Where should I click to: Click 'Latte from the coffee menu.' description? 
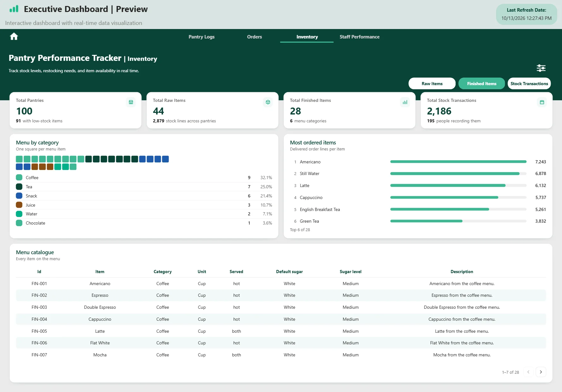[462, 331]
